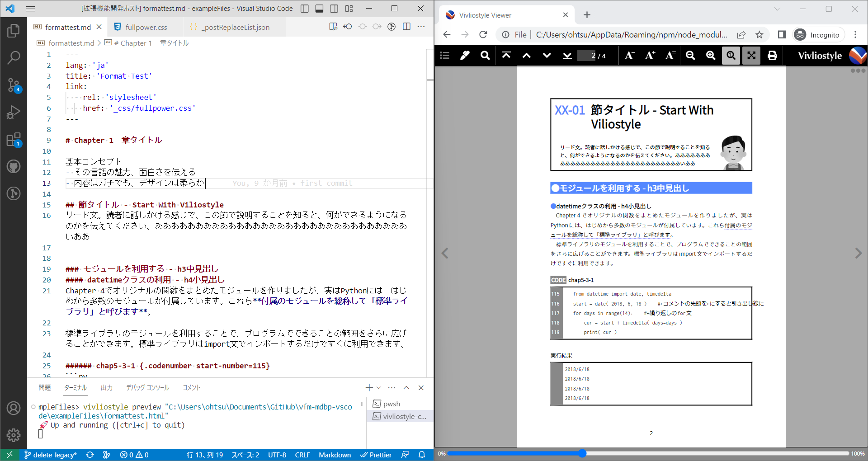Screen dimensions: 868x461
Task: Decrease the text size in Vivliostyle
Action: 629,55
